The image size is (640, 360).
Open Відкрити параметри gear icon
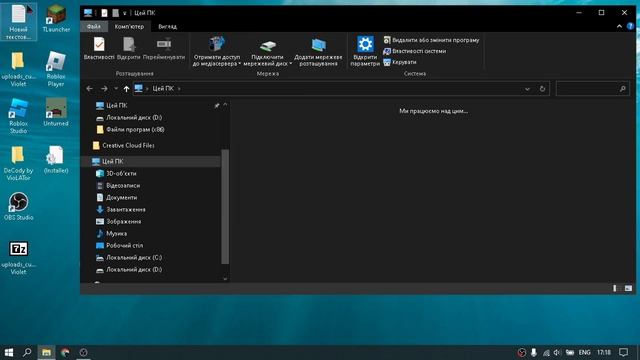click(x=365, y=51)
